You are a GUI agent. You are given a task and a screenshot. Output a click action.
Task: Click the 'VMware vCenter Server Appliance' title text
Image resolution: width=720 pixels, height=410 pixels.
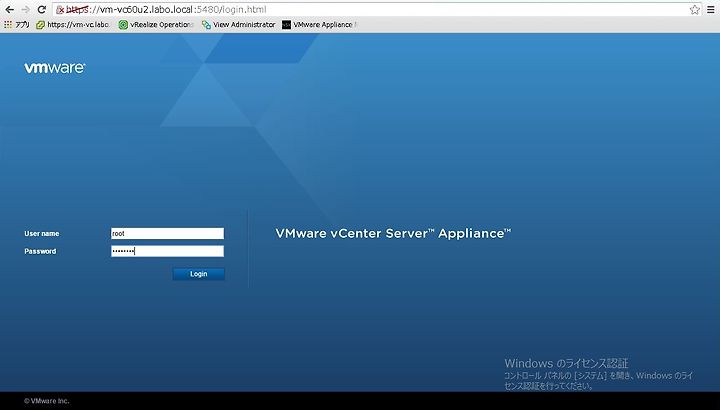393,233
